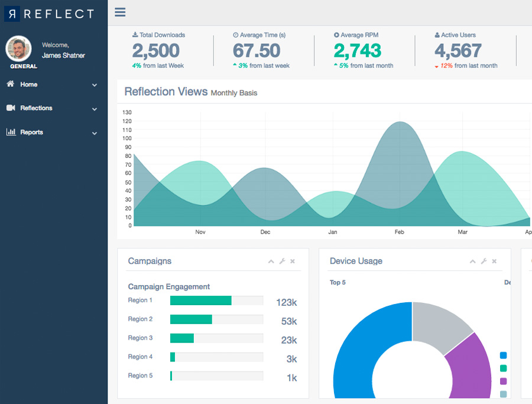Expand the Home menu chevron
532x404 pixels.
[x=95, y=85]
